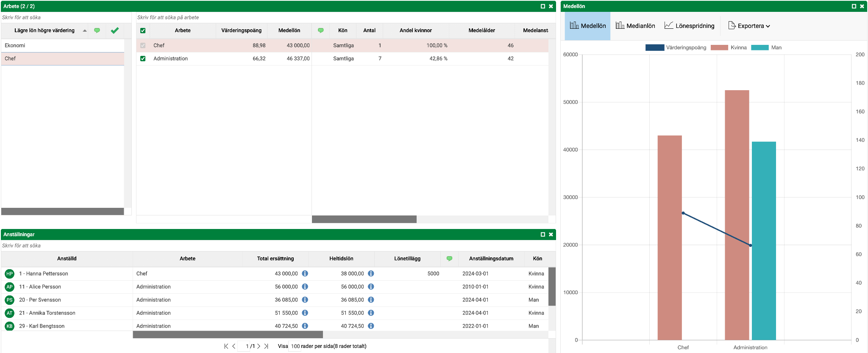868x353 pixels.
Task: Show info for Alice Persson heltidslön
Action: [x=371, y=287]
